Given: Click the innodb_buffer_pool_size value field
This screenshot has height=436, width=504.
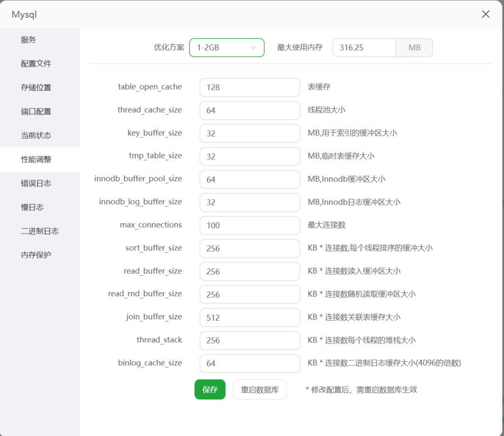Looking at the screenshot, I should 250,179.
